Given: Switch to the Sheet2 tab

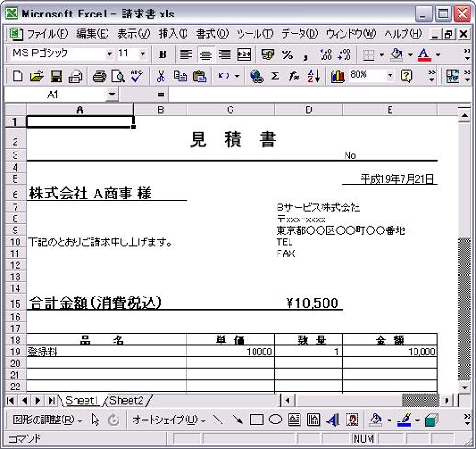Looking at the screenshot, I should [127, 400].
